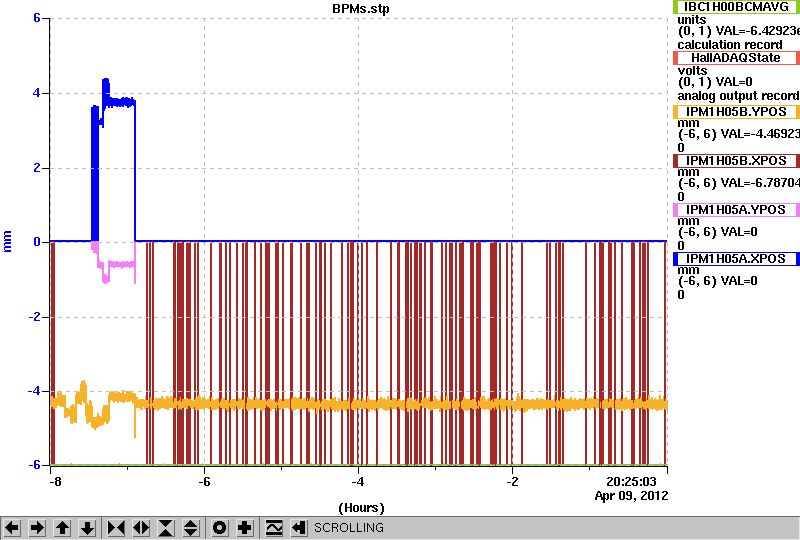The width and height of the screenshot is (800, 540).
Task: Click the 'calculation record' description text
Action: click(x=730, y=45)
